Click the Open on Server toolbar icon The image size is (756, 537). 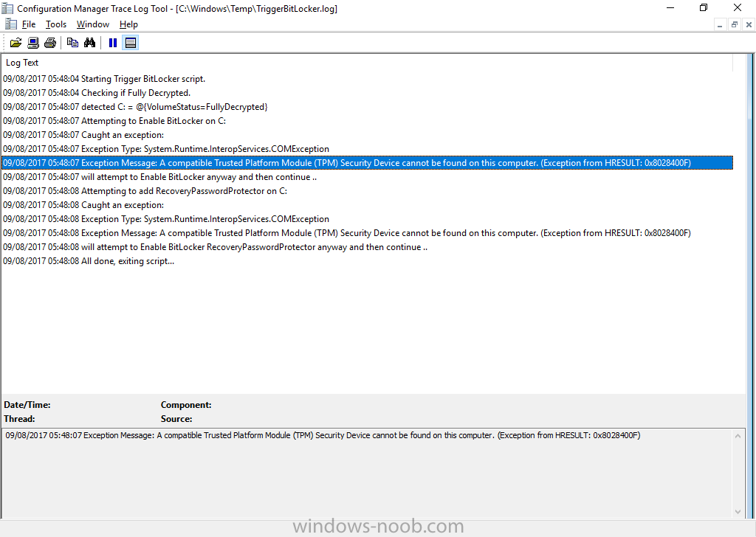33,43
